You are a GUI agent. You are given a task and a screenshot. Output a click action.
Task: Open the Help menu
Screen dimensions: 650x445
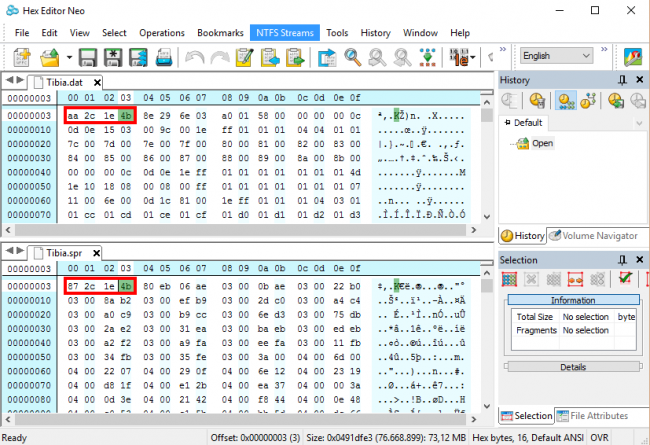point(460,33)
